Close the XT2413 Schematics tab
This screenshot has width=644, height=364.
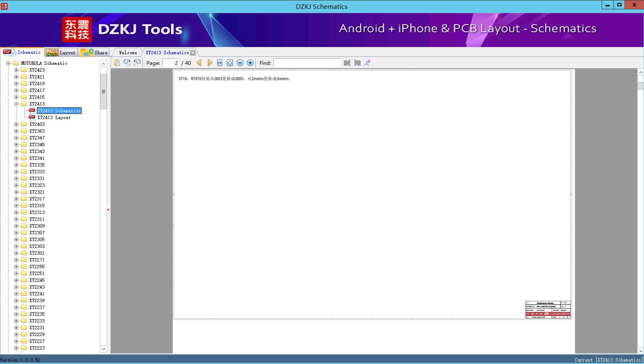(x=193, y=53)
